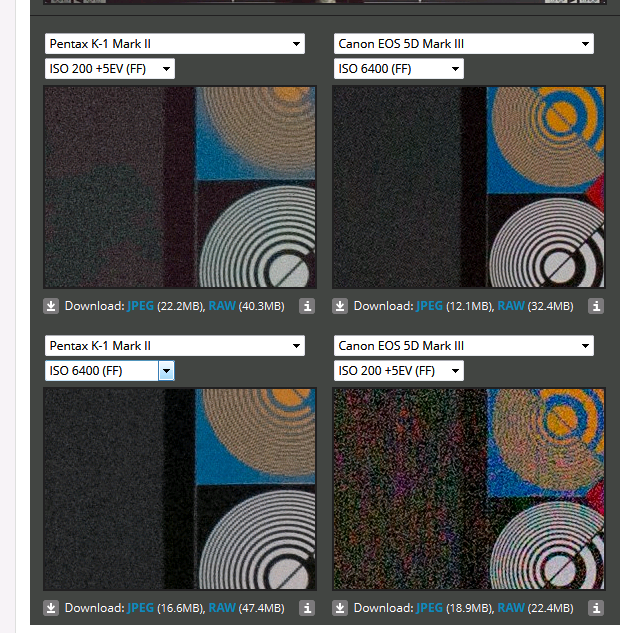
Task: Click the noisy bottom-right Canon ISO 200 +5EV crop
Action: pyautogui.click(x=469, y=489)
